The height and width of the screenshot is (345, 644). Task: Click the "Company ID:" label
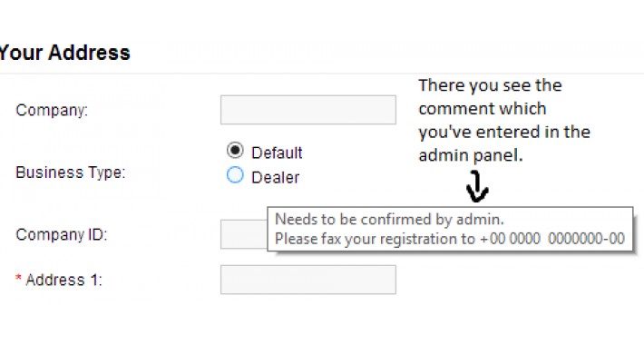point(61,234)
